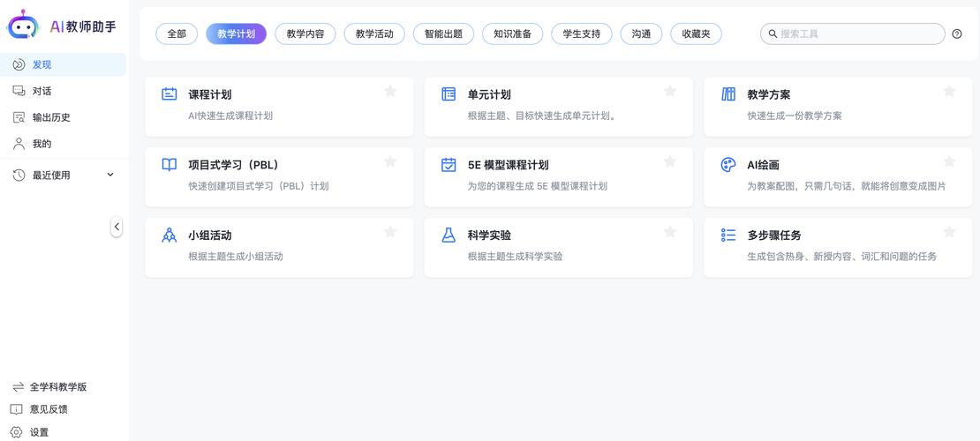Switch to the 教学活动 tab
980x441 pixels.
374,34
